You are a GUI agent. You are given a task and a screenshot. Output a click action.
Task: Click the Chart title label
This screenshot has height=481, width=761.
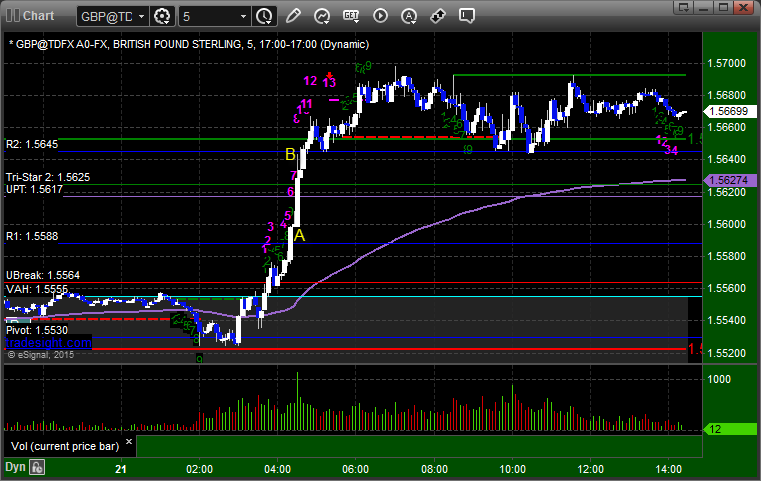tap(38, 16)
